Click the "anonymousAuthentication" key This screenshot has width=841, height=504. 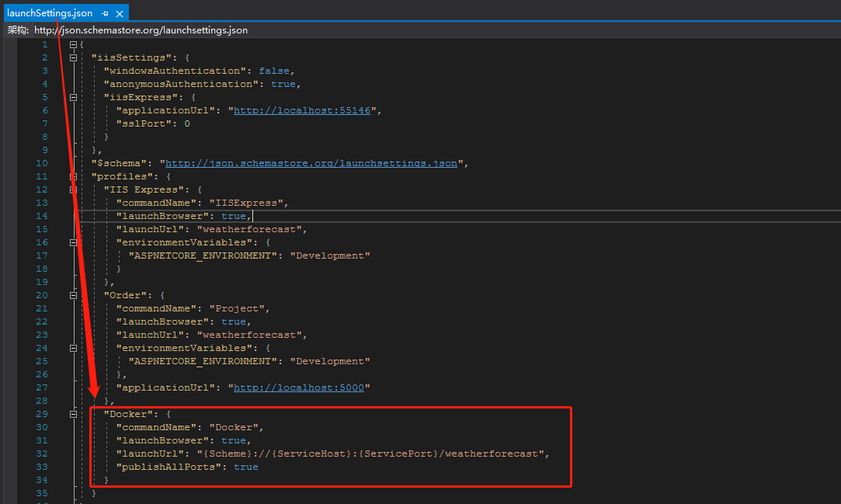181,84
